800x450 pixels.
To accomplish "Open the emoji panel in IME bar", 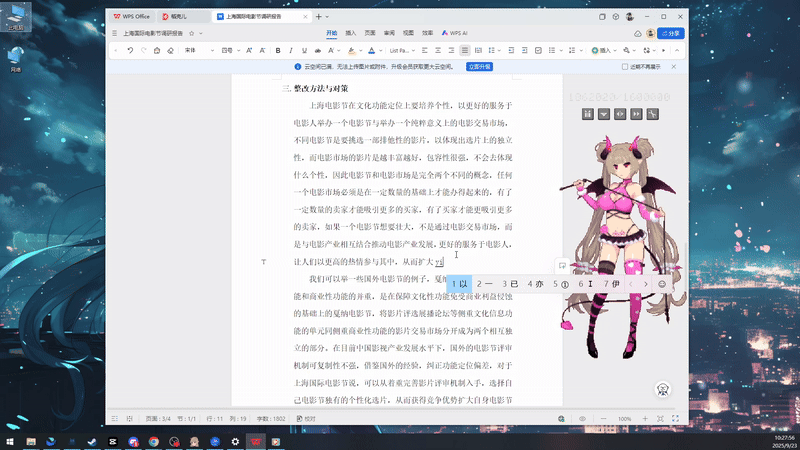I will (x=662, y=284).
